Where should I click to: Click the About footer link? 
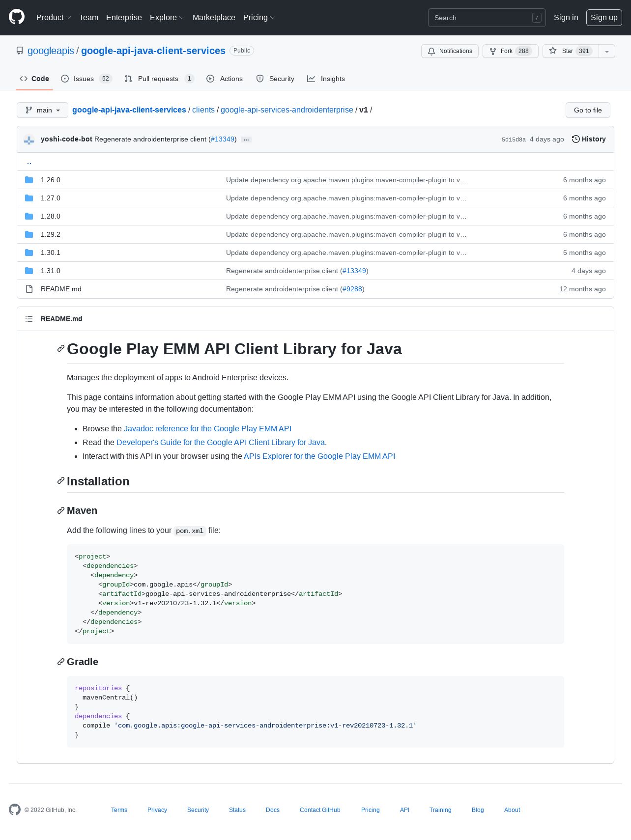click(512, 810)
